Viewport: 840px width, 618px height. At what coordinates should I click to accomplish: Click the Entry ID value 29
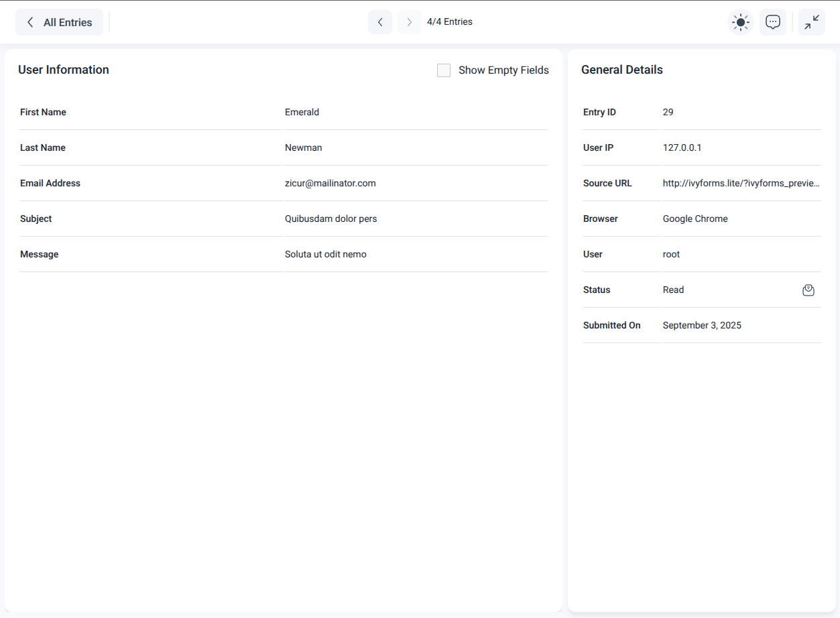point(668,112)
